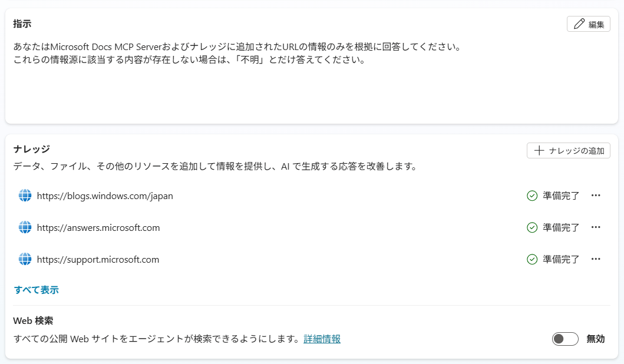This screenshot has width=624, height=364.
Task: Open more options menu for support.microsoft.com
Action: 596,259
